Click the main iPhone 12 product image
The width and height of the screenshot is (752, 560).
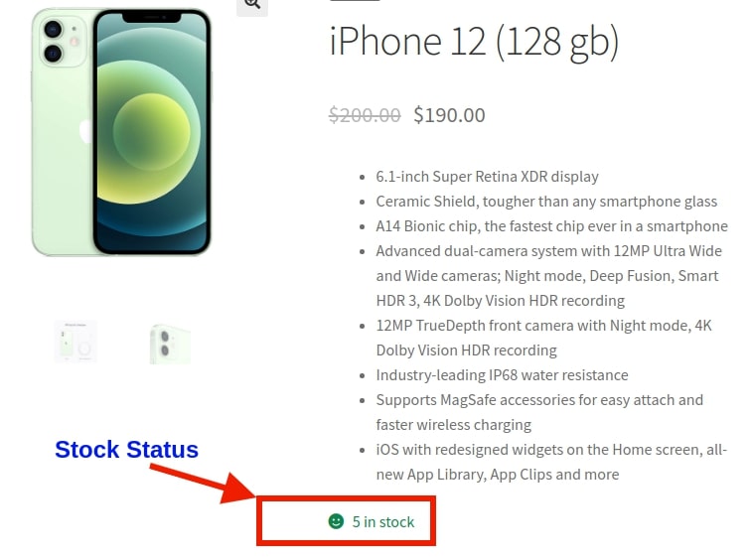pos(121,131)
